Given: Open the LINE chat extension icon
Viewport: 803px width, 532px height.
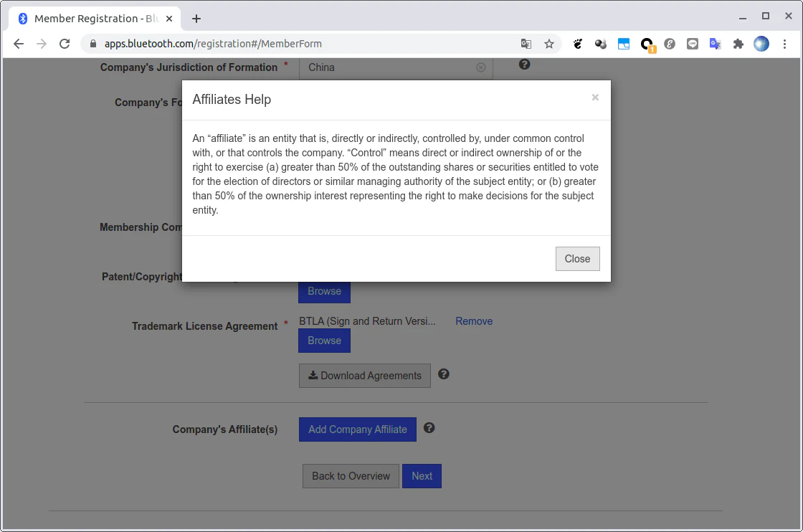Looking at the screenshot, I should tap(693, 44).
